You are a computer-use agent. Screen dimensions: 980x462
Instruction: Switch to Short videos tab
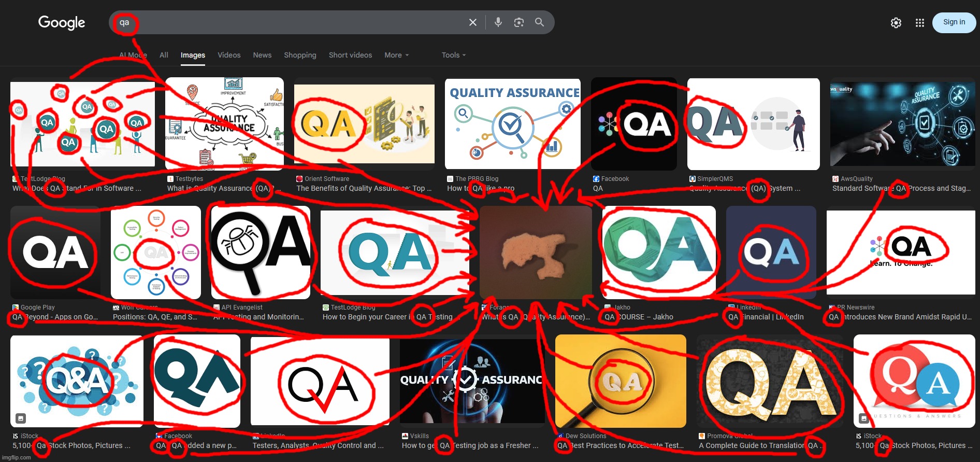(x=350, y=55)
